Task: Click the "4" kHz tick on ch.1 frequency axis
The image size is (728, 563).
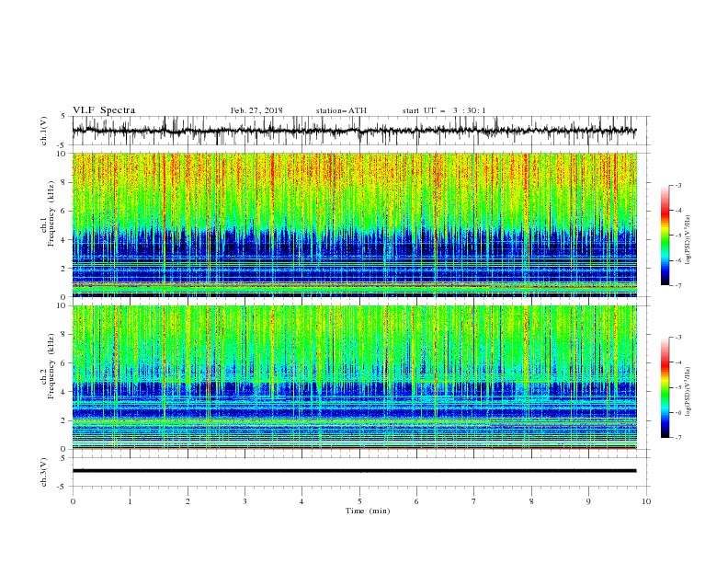Action: tap(65, 240)
